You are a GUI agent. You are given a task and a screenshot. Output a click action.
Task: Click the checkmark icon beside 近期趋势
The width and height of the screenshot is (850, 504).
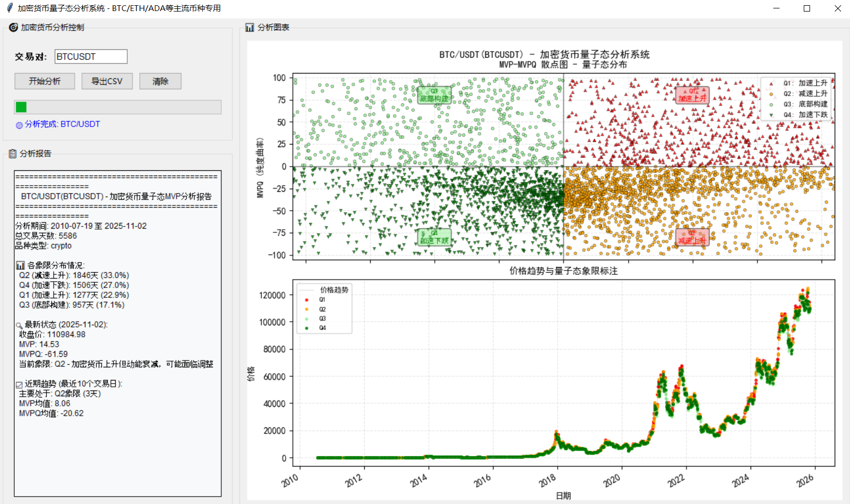tap(19, 385)
